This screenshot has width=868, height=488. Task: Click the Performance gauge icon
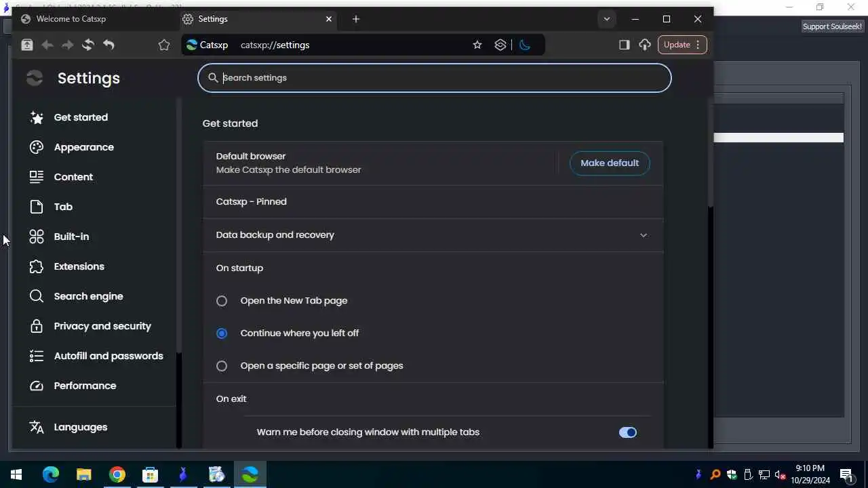coord(37,386)
